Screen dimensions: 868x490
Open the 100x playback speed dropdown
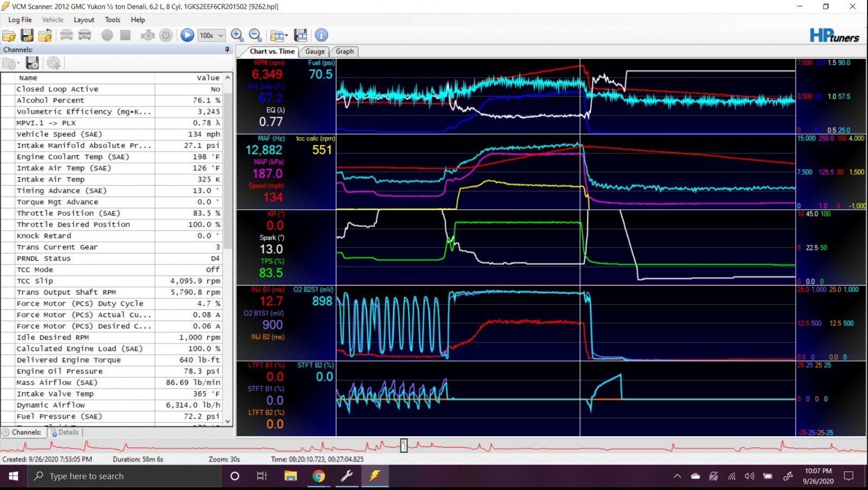[212, 35]
